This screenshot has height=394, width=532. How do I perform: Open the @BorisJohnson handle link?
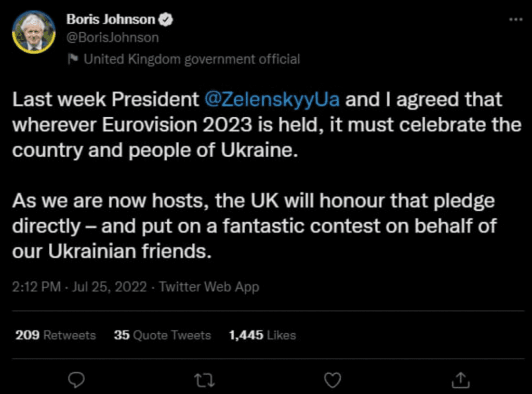[x=112, y=38]
